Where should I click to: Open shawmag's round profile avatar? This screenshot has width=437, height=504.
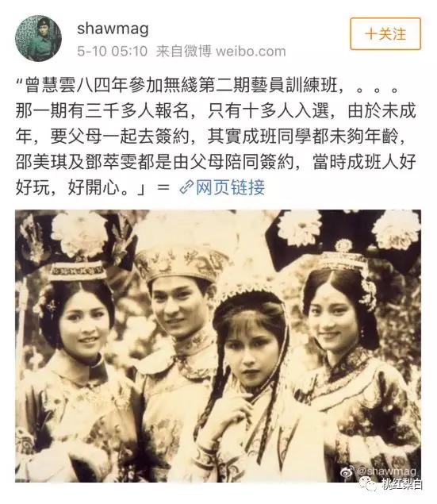pos(39,38)
